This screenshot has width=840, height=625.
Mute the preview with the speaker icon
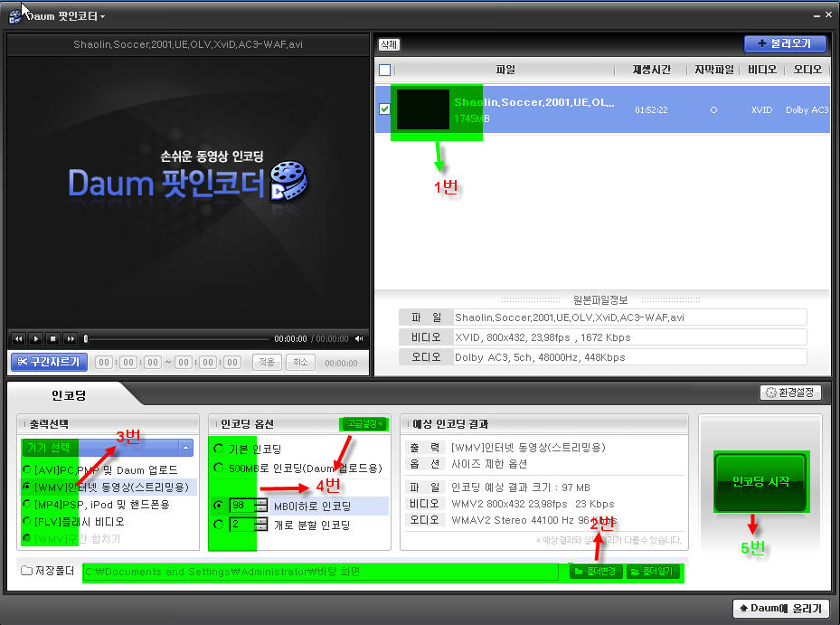(359, 339)
